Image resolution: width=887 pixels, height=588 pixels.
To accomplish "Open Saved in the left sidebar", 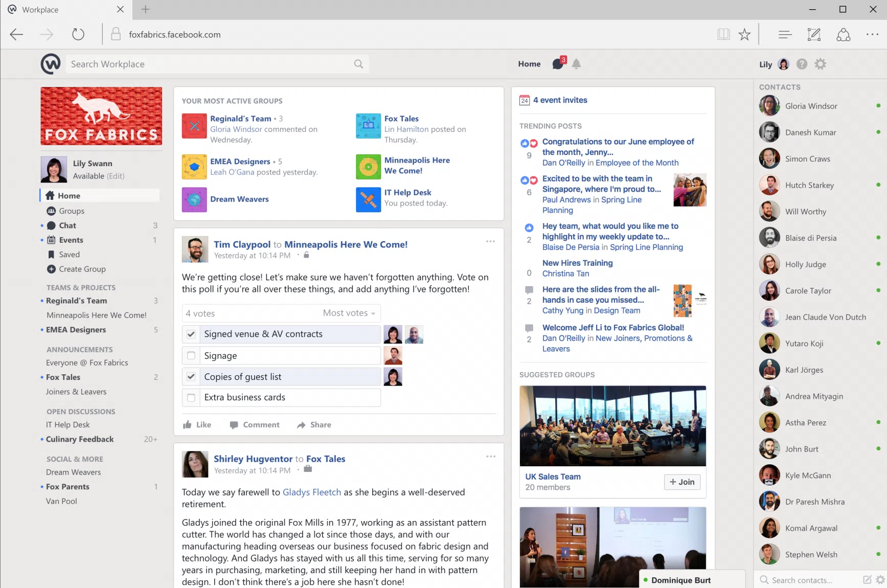I will tap(69, 255).
